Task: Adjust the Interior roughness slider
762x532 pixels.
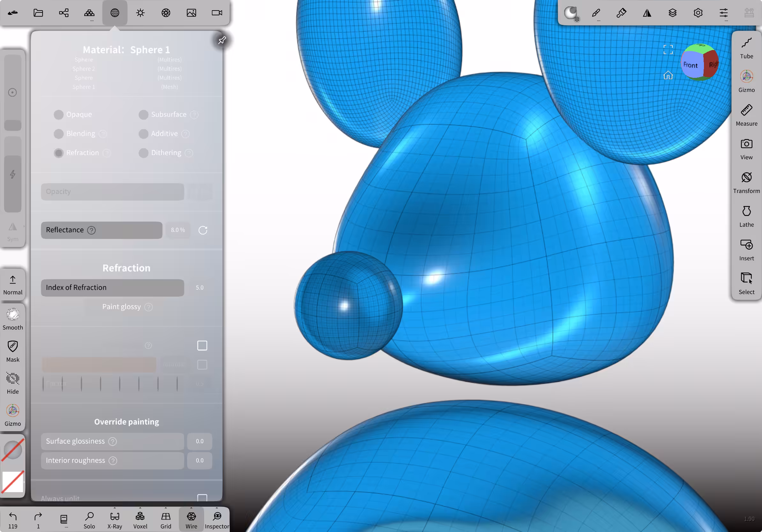Action: [113, 461]
